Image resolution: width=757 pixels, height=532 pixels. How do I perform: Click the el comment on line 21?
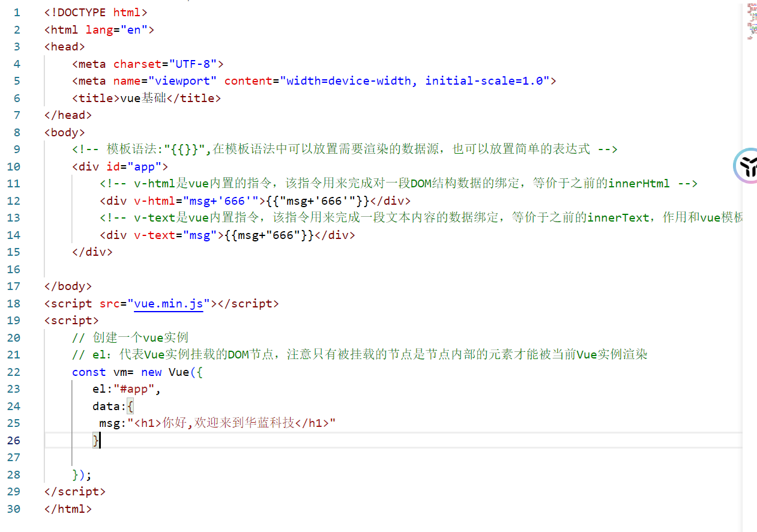tap(360, 354)
